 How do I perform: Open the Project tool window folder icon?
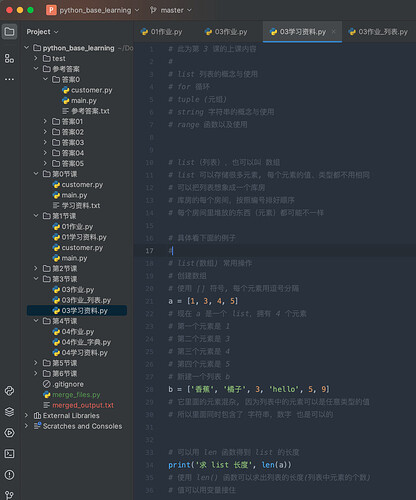(x=9, y=32)
